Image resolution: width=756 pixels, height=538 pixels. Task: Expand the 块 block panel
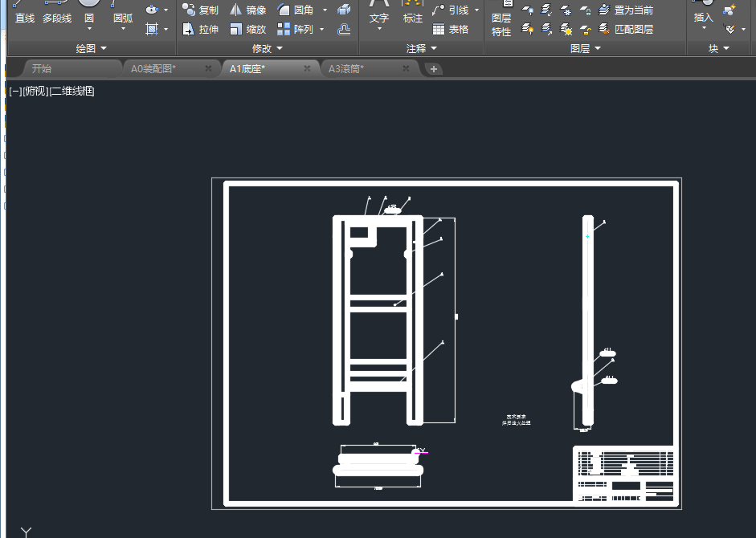tap(718, 48)
